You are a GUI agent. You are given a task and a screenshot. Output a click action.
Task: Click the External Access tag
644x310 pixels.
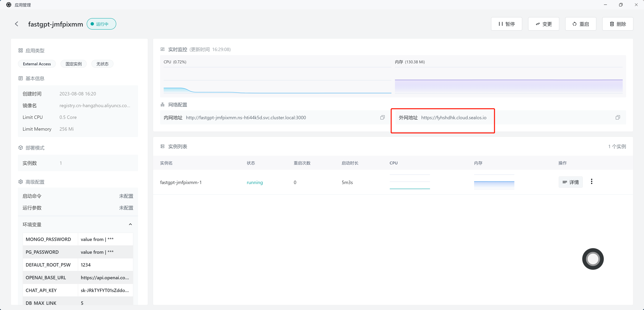[x=37, y=64]
